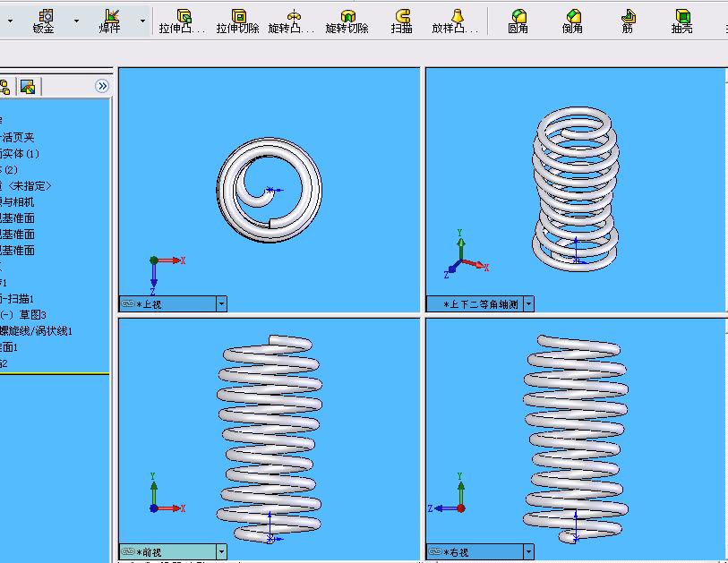
Task: Select the 筋 rib tool
Action: [628, 21]
